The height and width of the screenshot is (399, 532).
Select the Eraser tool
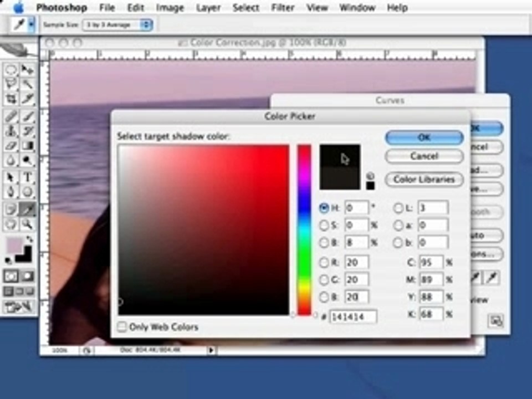11,146
